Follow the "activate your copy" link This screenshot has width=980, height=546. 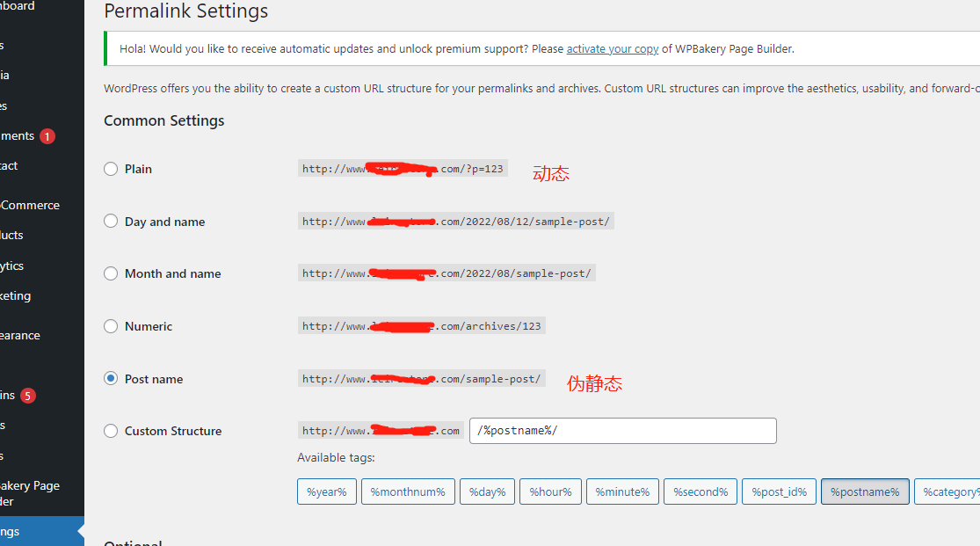coord(612,49)
